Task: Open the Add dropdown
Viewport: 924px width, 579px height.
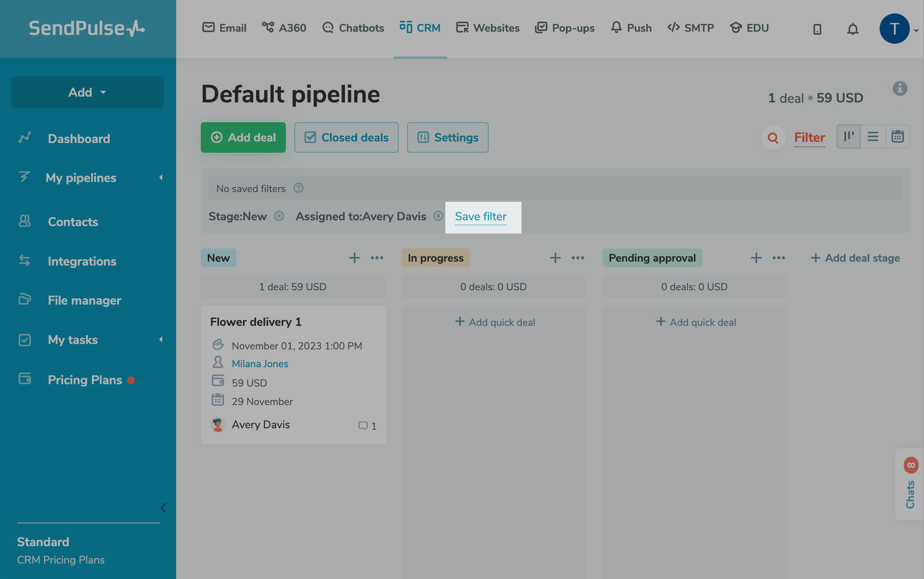Action: pos(87,92)
